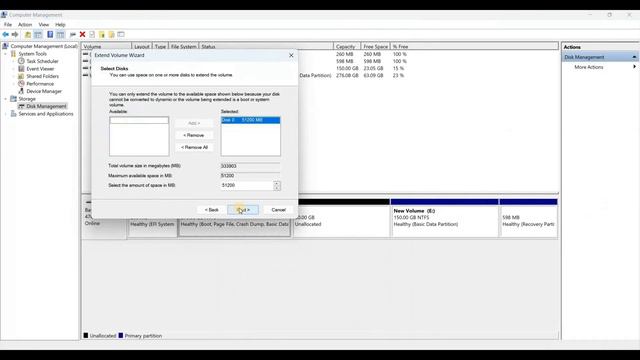The image size is (640, 360).
Task: Increase space amount with spinner up arrow
Action: pyautogui.click(x=277, y=183)
